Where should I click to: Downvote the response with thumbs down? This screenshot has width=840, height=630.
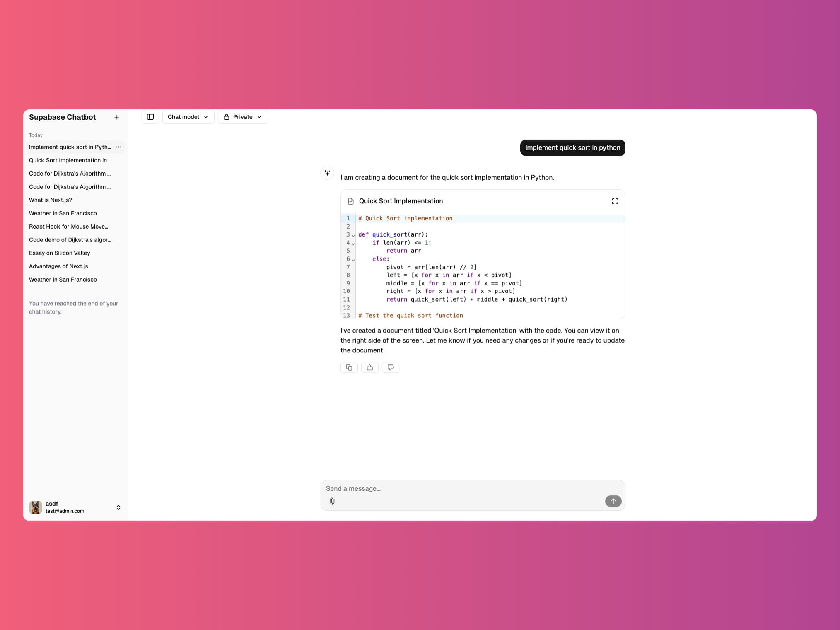[x=390, y=367]
